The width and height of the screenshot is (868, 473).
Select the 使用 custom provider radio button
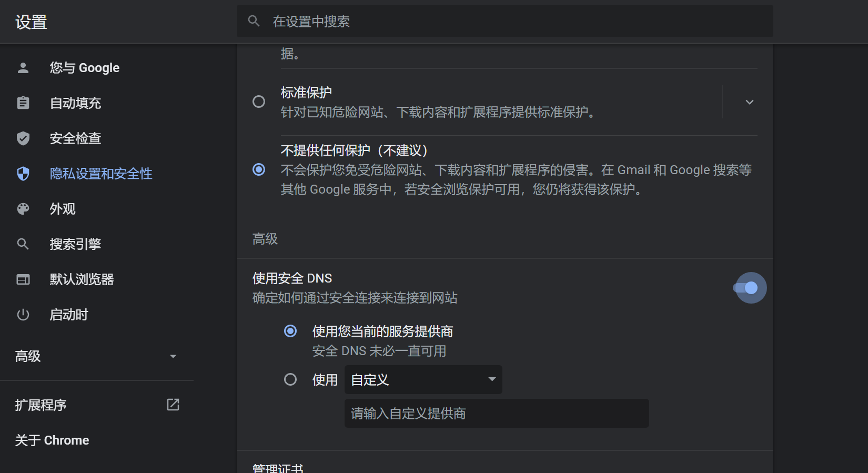point(290,379)
